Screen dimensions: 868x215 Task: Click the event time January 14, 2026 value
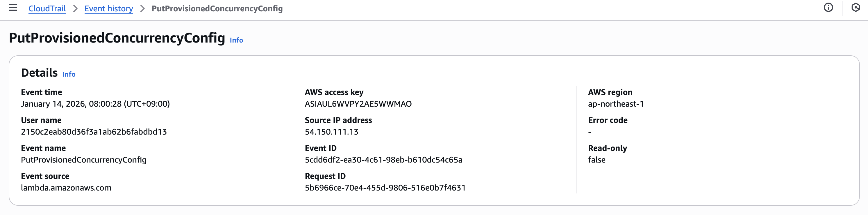coord(95,104)
